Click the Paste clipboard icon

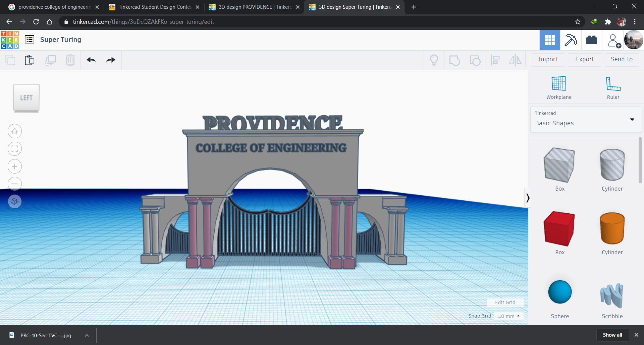point(30,60)
